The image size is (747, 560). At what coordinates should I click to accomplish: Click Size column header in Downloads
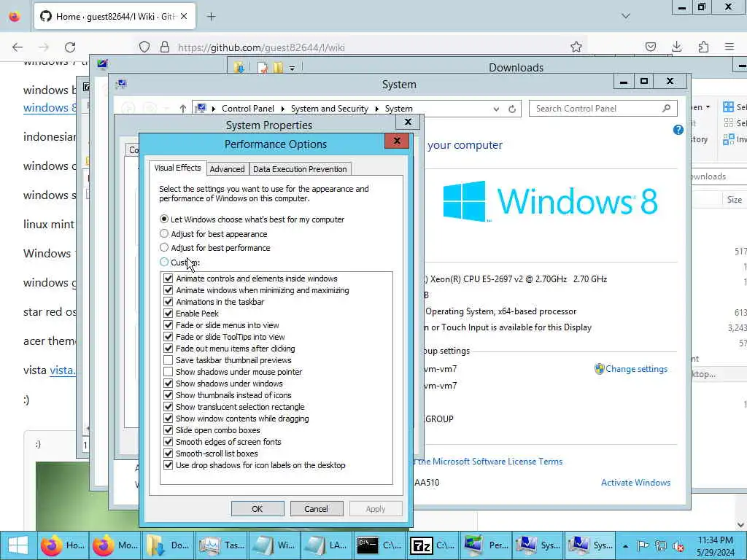[734, 200]
